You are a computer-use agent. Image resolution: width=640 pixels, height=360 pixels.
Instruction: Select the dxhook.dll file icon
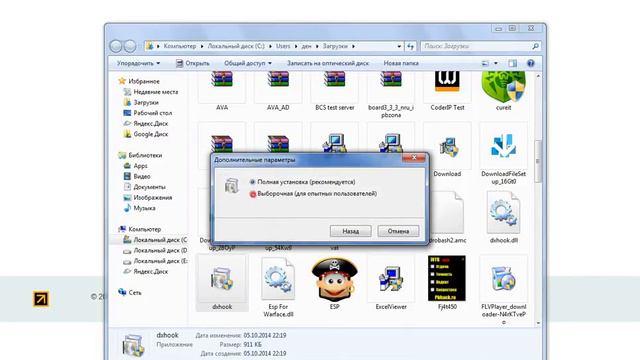pyautogui.click(x=503, y=213)
